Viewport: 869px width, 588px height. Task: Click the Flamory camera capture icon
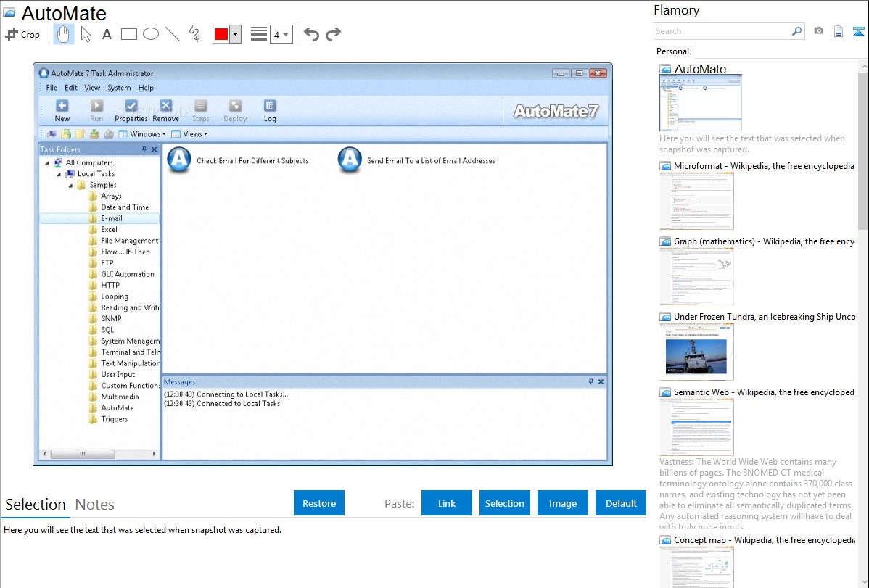[818, 31]
